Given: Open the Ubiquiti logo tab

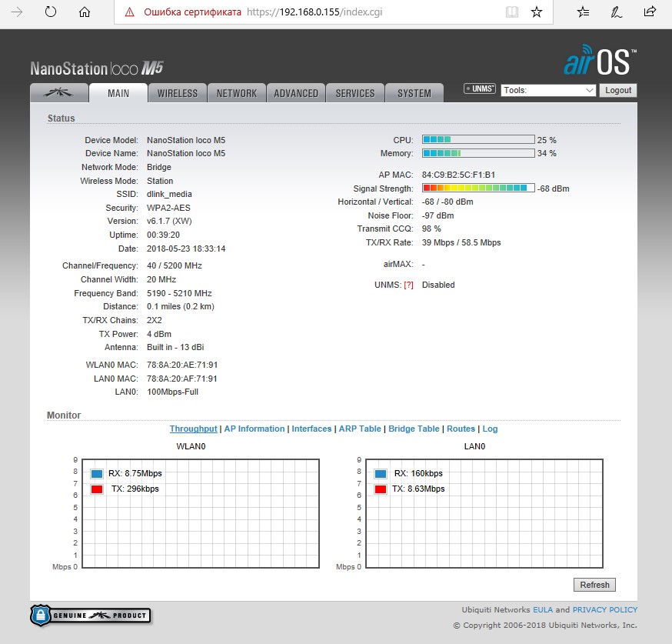Looking at the screenshot, I should 58,92.
